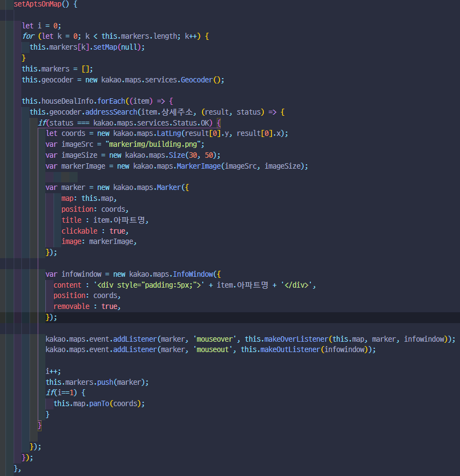Click the 'i++;' statement
Viewport: 460px width, 476px height.
[x=54, y=371]
